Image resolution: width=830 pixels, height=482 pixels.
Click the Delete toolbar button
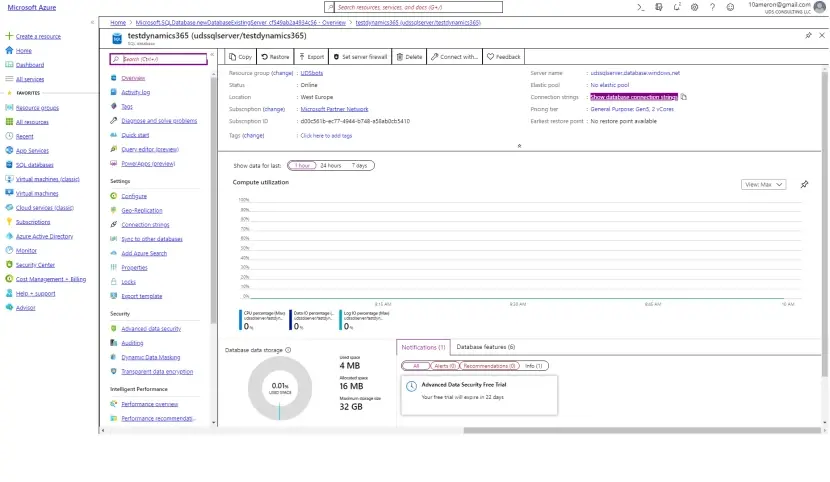(x=409, y=57)
